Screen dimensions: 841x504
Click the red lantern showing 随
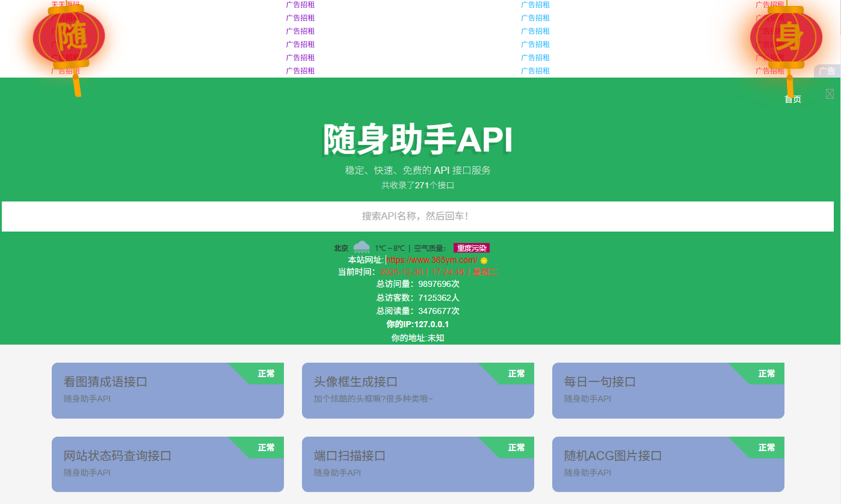click(x=69, y=36)
